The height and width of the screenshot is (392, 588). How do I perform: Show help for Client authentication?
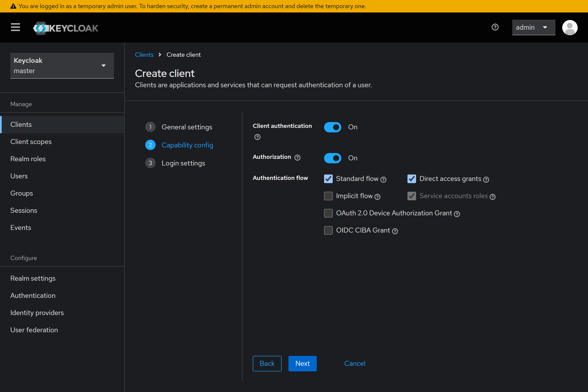click(x=257, y=137)
